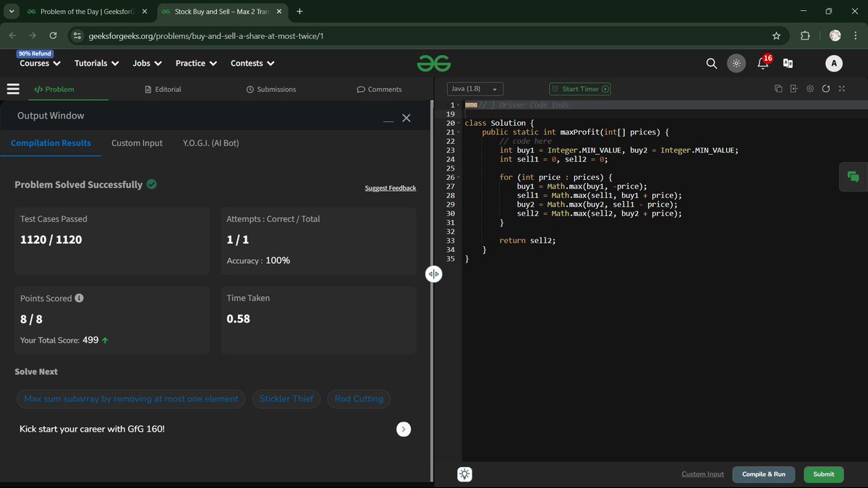Switch to the Problem tab
The height and width of the screenshot is (488, 868).
click(x=54, y=90)
